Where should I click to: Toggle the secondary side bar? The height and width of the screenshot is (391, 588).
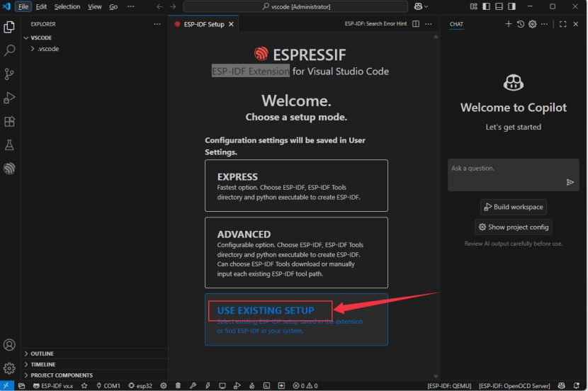(x=512, y=6)
